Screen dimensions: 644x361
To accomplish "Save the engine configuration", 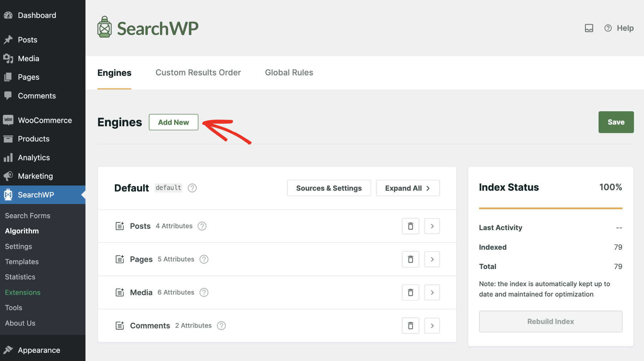I will (x=616, y=122).
